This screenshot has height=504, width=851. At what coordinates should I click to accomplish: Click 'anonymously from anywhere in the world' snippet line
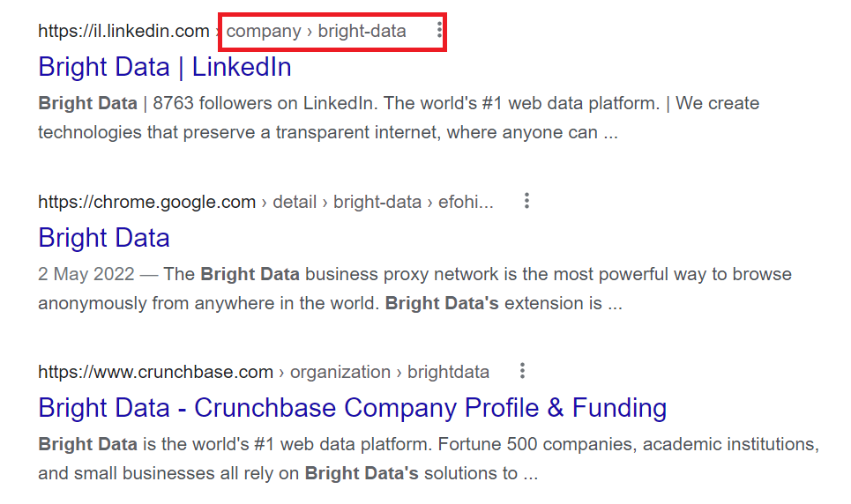pyautogui.click(x=330, y=303)
